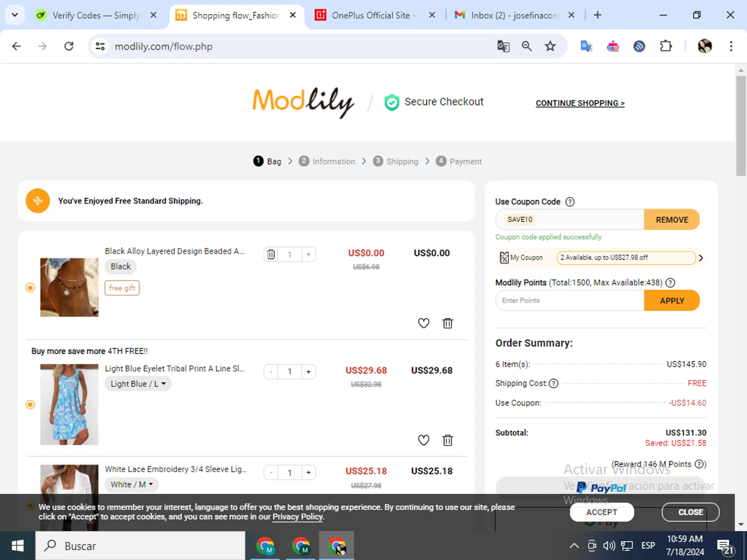The width and height of the screenshot is (747, 560).
Task: Click the Reward M Points help icon
Action: pyautogui.click(x=700, y=464)
